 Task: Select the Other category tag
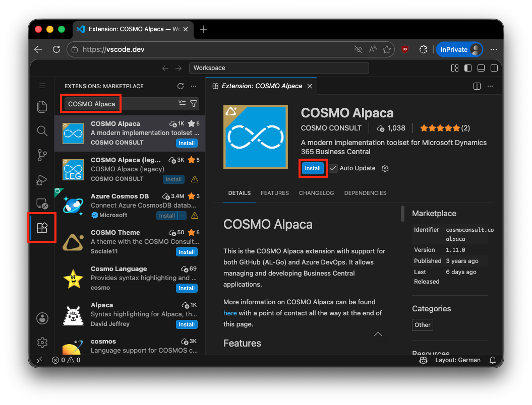423,325
